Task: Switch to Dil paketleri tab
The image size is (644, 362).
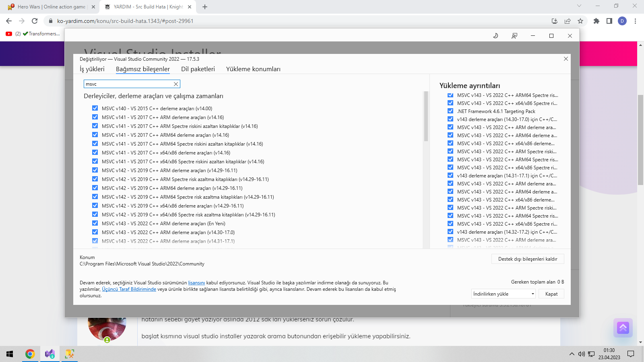Action: coord(198,69)
